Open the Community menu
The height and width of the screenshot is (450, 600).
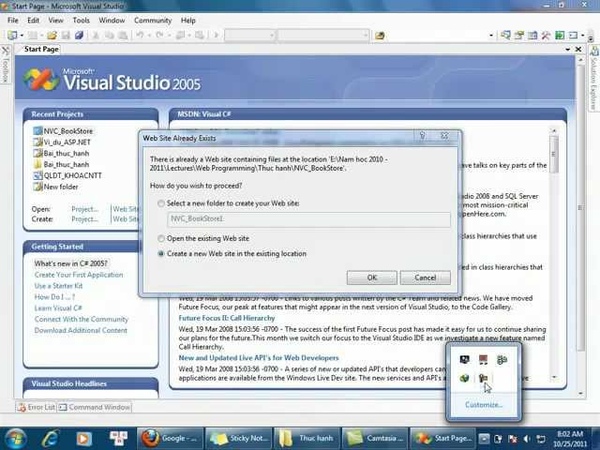click(x=153, y=20)
